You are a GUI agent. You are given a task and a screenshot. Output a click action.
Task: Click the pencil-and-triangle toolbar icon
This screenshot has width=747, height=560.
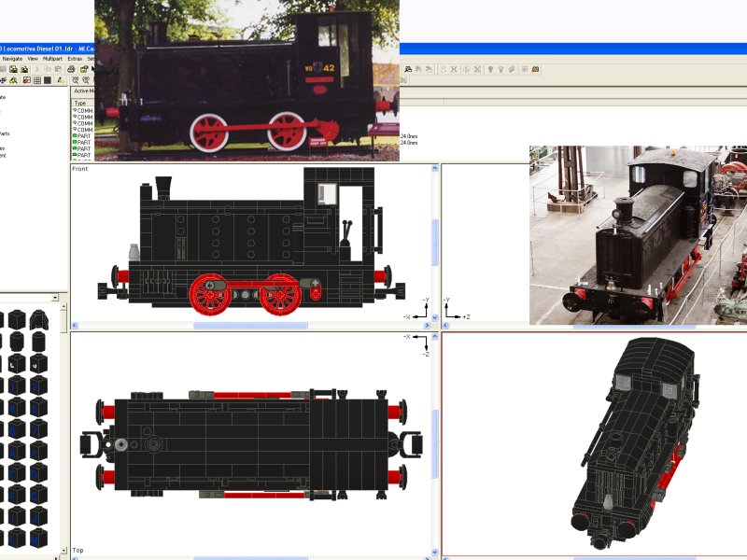pos(61,80)
